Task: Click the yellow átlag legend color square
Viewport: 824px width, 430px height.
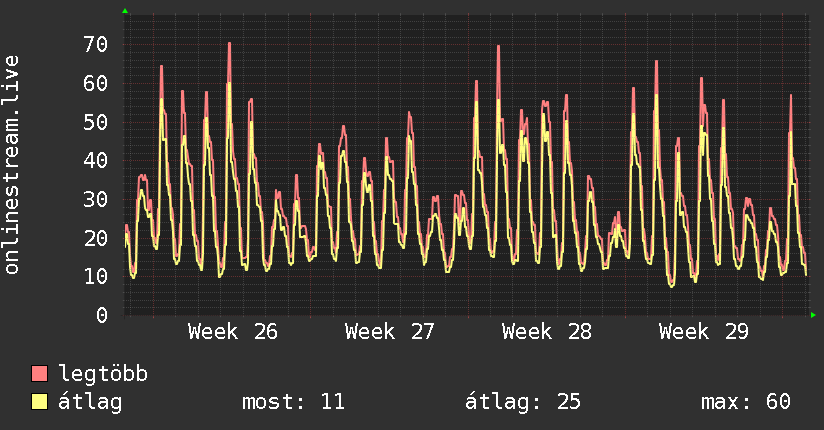Action: pos(39,402)
